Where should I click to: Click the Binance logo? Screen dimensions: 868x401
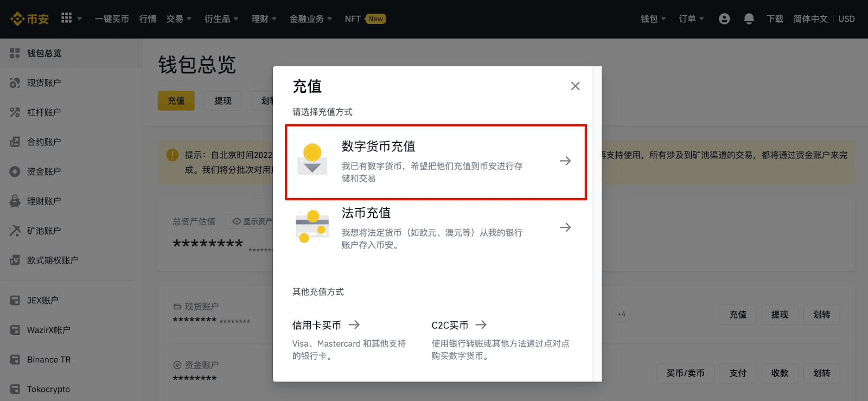click(29, 19)
